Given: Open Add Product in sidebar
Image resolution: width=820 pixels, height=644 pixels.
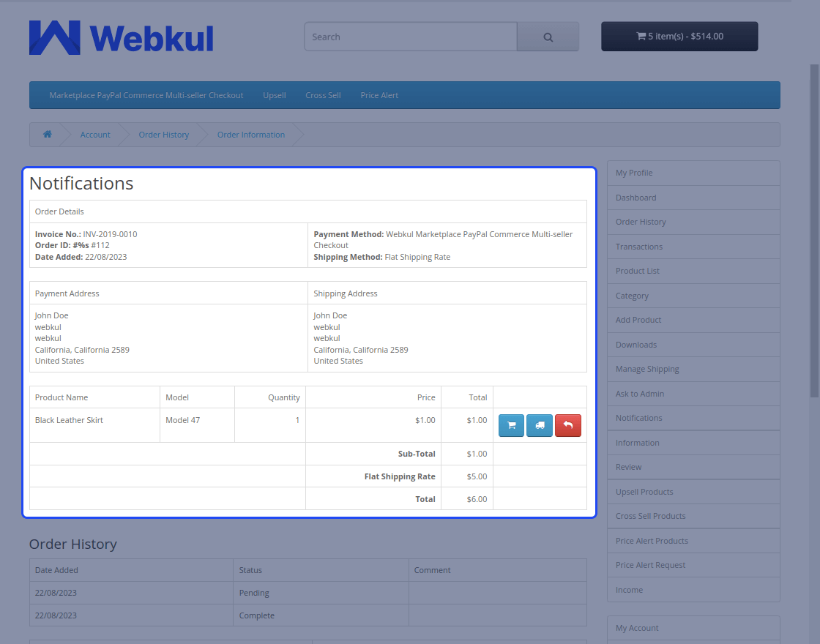Looking at the screenshot, I should point(693,320).
